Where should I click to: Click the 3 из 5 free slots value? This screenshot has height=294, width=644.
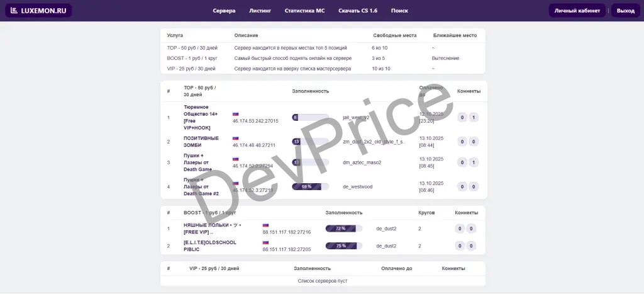378,59
